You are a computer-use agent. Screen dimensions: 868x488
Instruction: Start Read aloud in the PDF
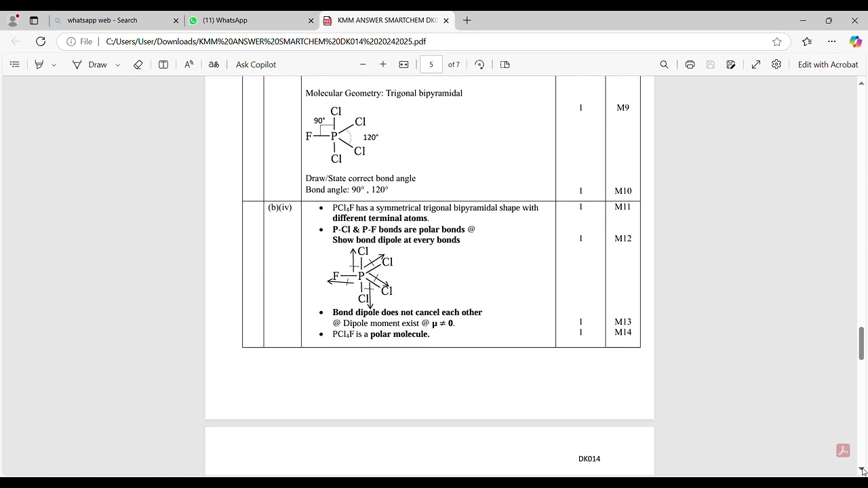[x=189, y=64]
